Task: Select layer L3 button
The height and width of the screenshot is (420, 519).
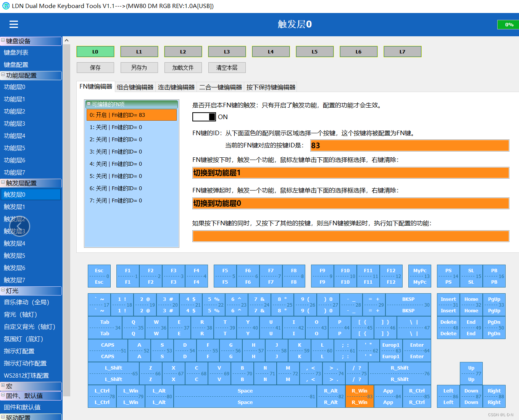Action: coord(227,52)
